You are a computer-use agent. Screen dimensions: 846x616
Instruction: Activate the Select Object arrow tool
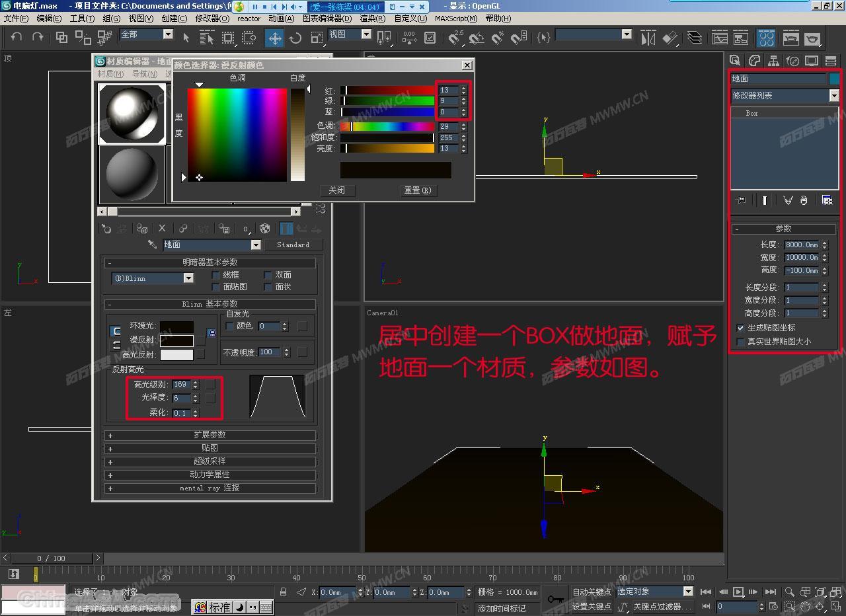tap(186, 38)
